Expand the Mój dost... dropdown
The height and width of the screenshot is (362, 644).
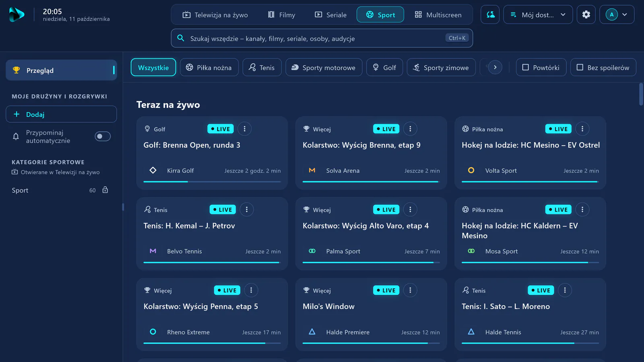pos(538,14)
